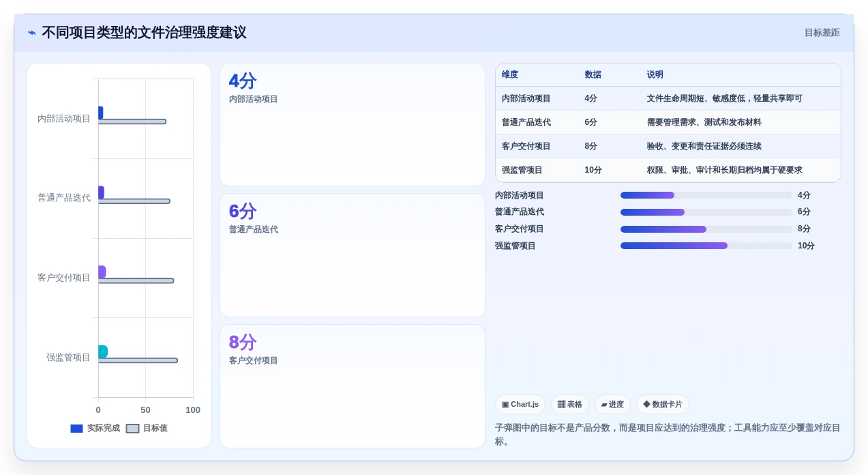This screenshot has height=475, width=868.
Task: Click the 内部活动项目 chart axis label
Action: 64,118
